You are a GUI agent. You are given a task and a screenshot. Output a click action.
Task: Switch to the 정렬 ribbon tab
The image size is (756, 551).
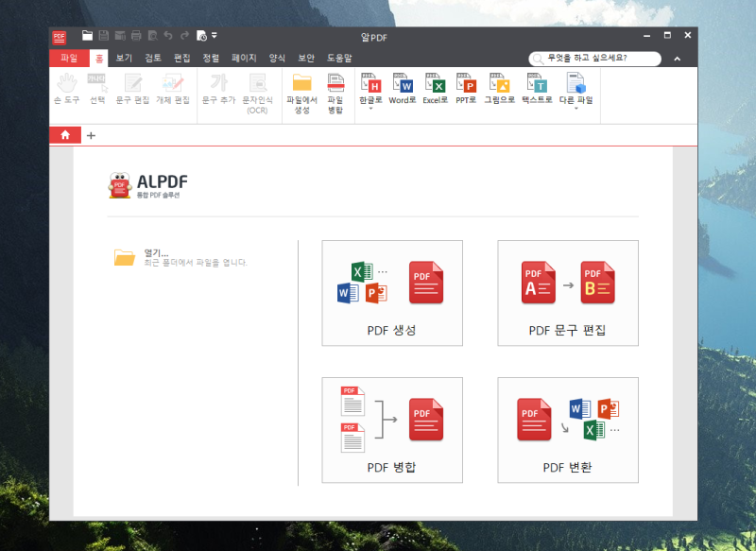[211, 59]
